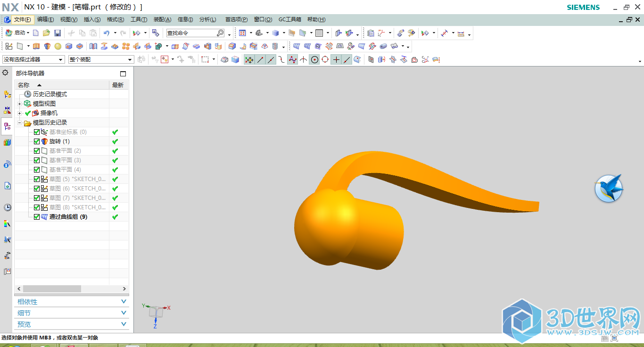Uncheck the 基准平面 (4) checkbox
644x347 pixels.
[37, 170]
